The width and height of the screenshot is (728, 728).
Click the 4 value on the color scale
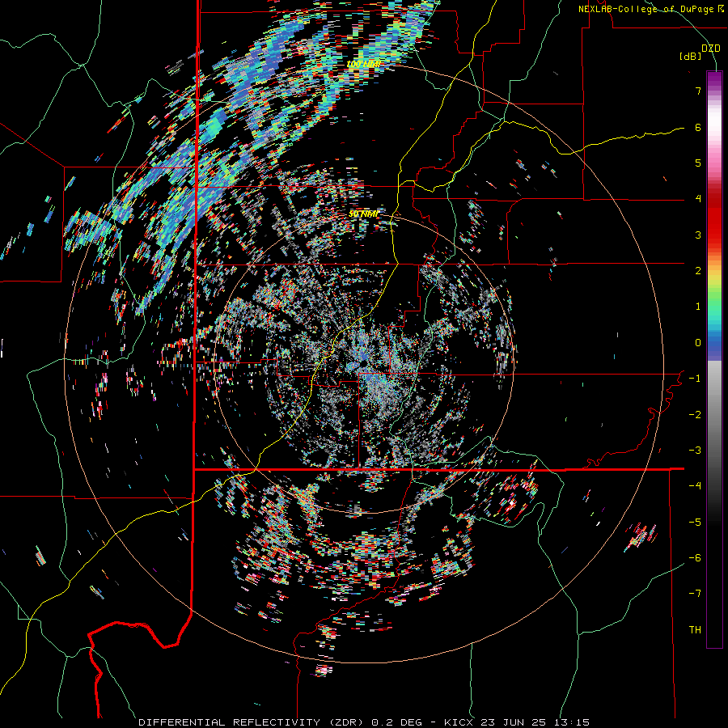698,199
